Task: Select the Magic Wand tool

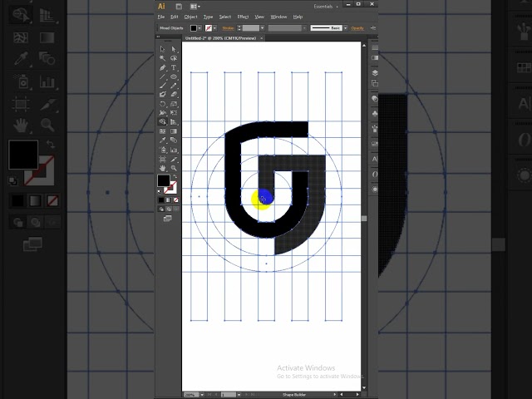Action: 163,58
